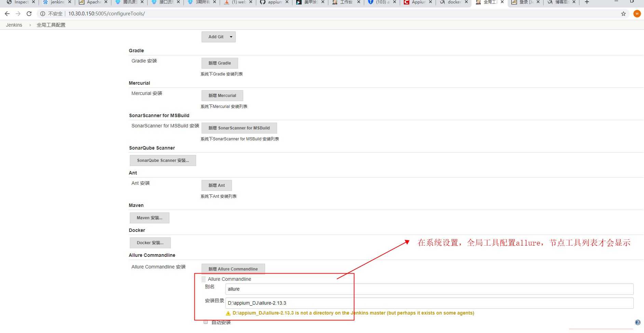This screenshot has height=333, width=644.
Task: Reload the Jenkins page
Action: tap(29, 14)
